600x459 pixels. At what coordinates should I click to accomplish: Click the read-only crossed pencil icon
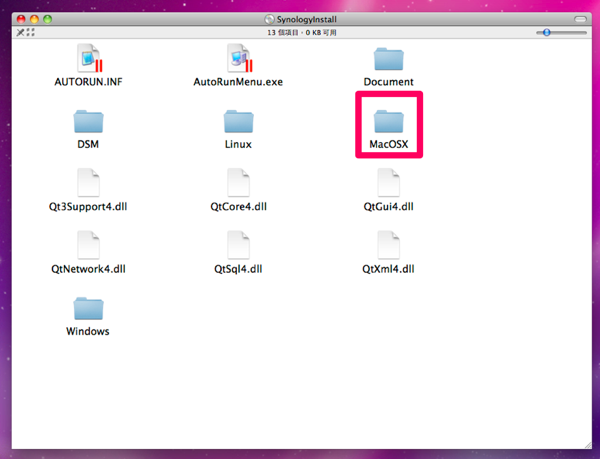coord(20,33)
